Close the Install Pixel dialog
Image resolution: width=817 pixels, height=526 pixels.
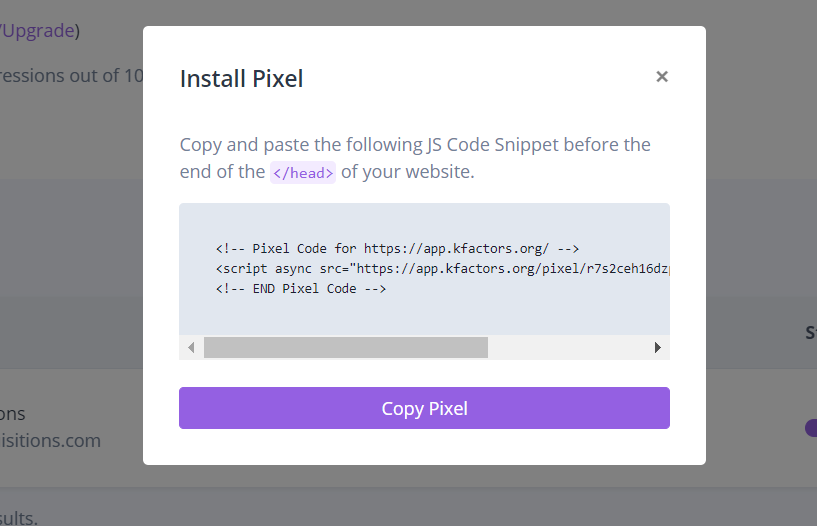point(662,77)
